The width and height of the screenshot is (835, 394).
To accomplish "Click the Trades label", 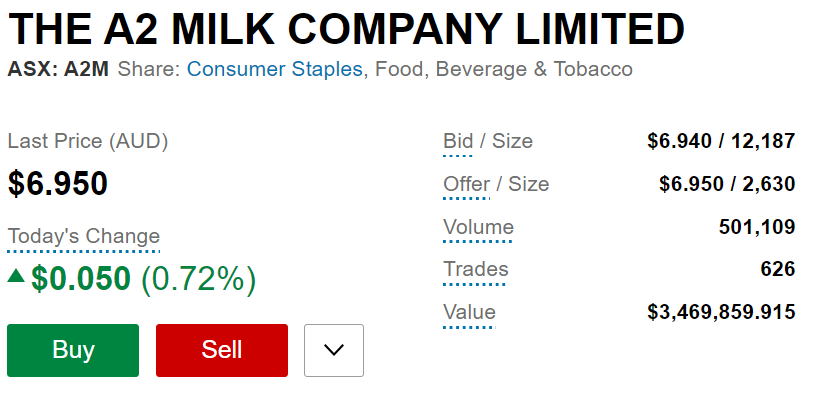I will (476, 269).
